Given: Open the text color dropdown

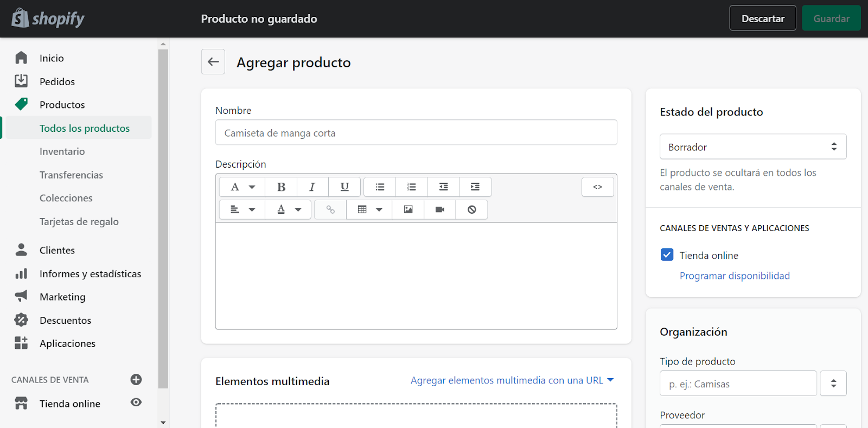Looking at the screenshot, I should (288, 209).
